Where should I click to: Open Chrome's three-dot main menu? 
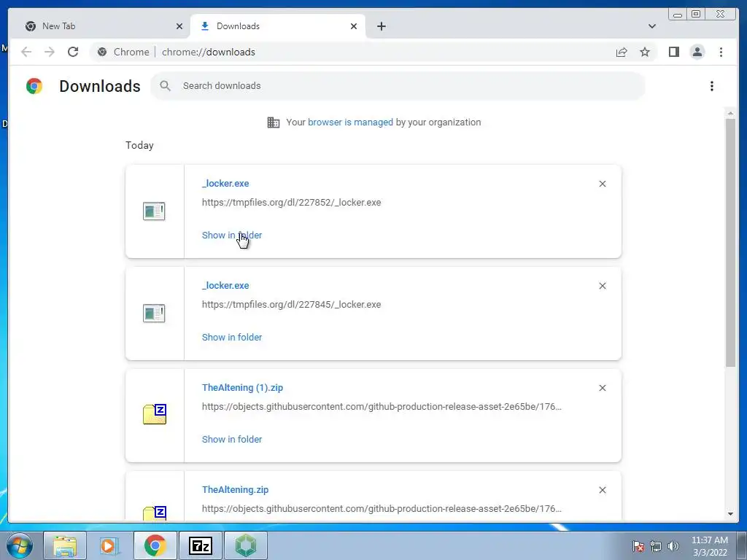[721, 52]
